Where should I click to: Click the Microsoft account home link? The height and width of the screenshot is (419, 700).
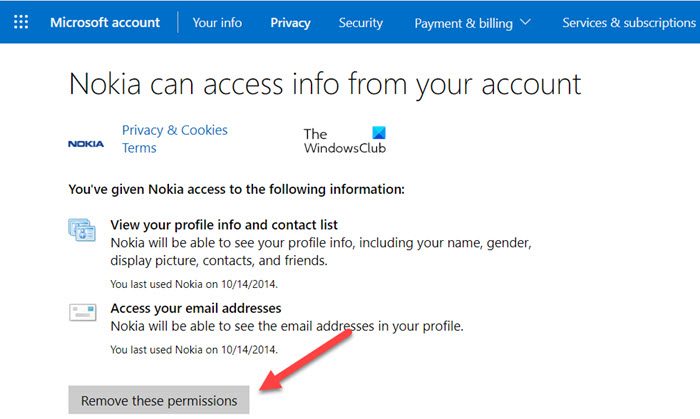pos(105,22)
